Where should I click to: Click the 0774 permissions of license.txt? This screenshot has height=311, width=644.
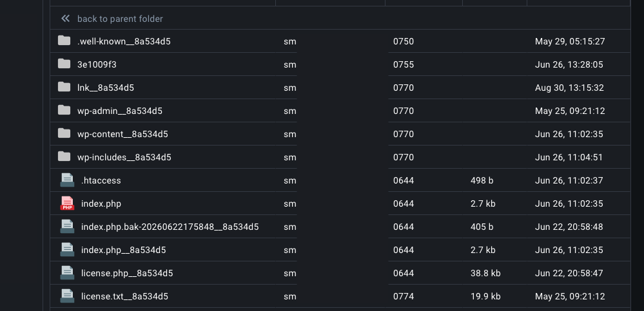point(404,297)
